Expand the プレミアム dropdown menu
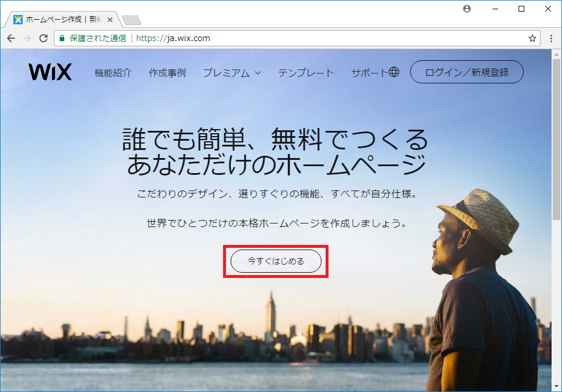 pyautogui.click(x=232, y=73)
